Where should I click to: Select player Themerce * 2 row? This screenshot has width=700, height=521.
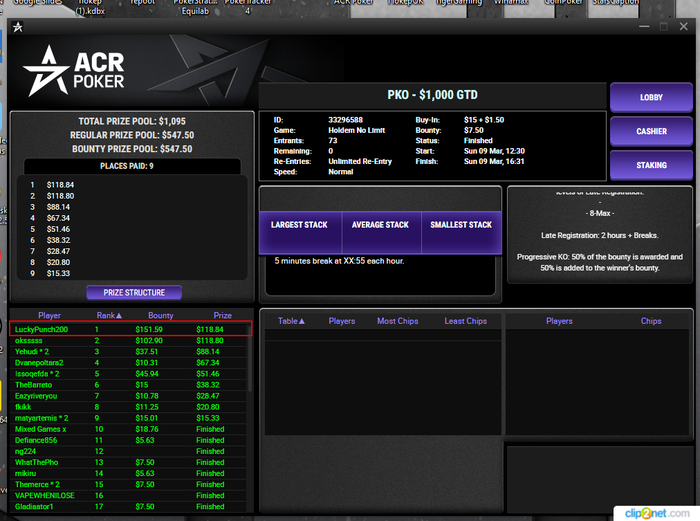[x=128, y=484]
